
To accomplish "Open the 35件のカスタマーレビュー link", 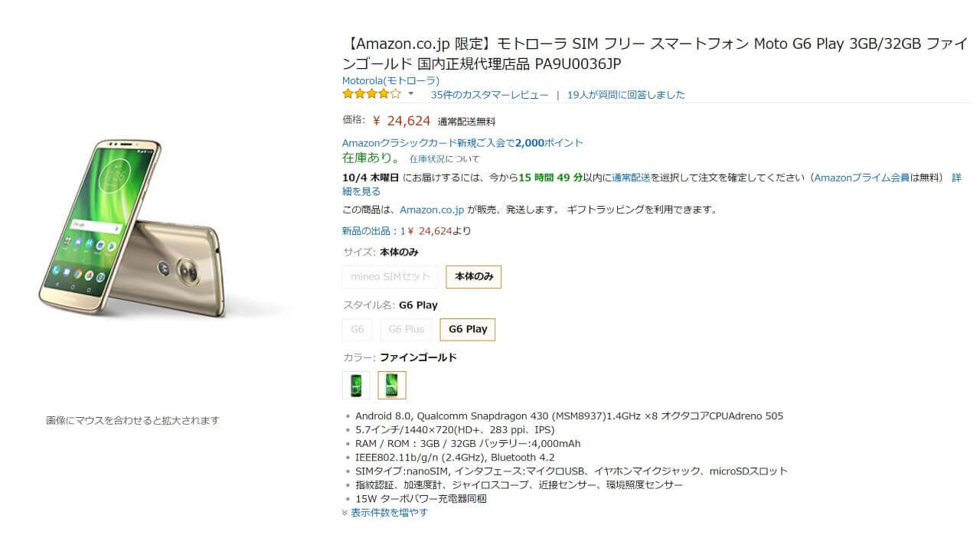I will (489, 95).
